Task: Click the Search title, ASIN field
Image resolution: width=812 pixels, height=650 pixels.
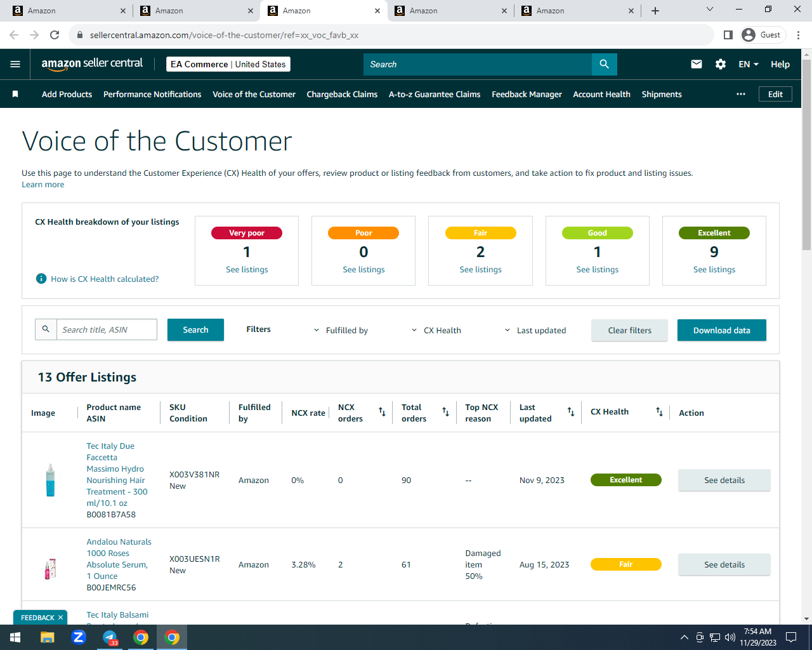Action: [x=107, y=329]
